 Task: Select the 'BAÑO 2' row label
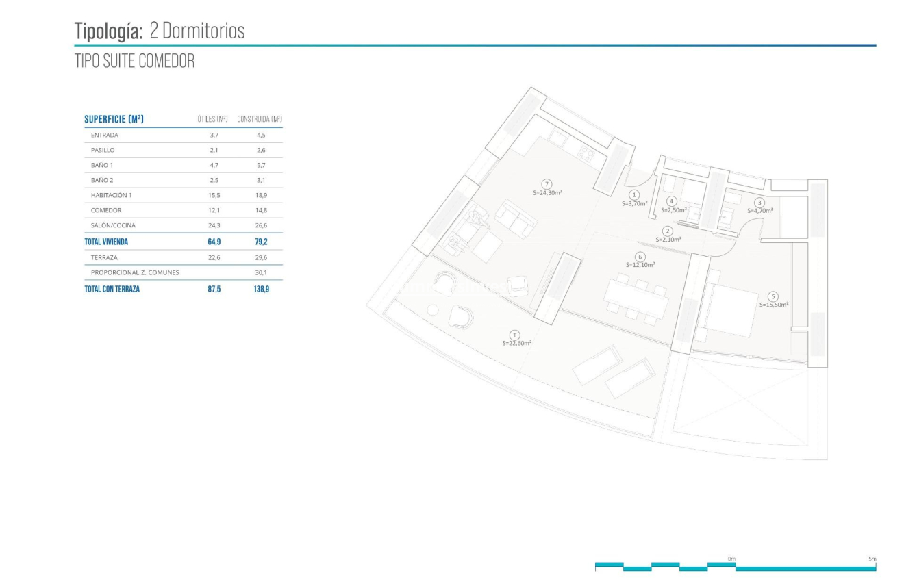[102, 180]
